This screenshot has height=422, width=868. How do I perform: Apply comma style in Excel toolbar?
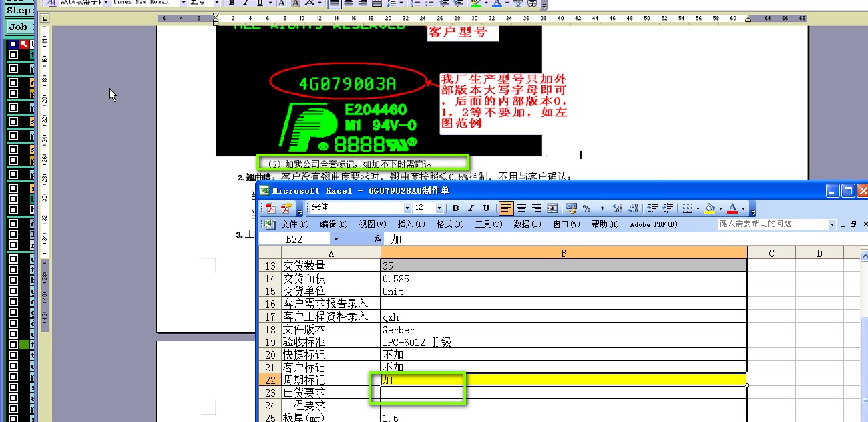pos(602,208)
